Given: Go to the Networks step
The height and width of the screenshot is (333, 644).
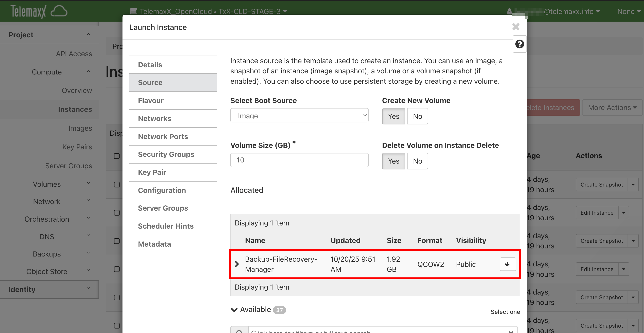Looking at the screenshot, I should [154, 118].
